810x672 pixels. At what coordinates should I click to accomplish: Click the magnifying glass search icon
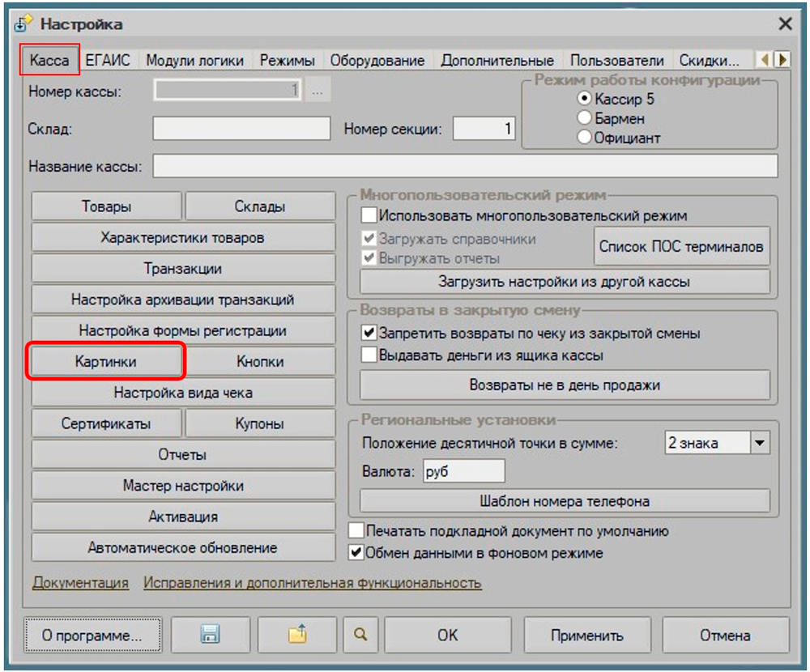[x=360, y=636]
